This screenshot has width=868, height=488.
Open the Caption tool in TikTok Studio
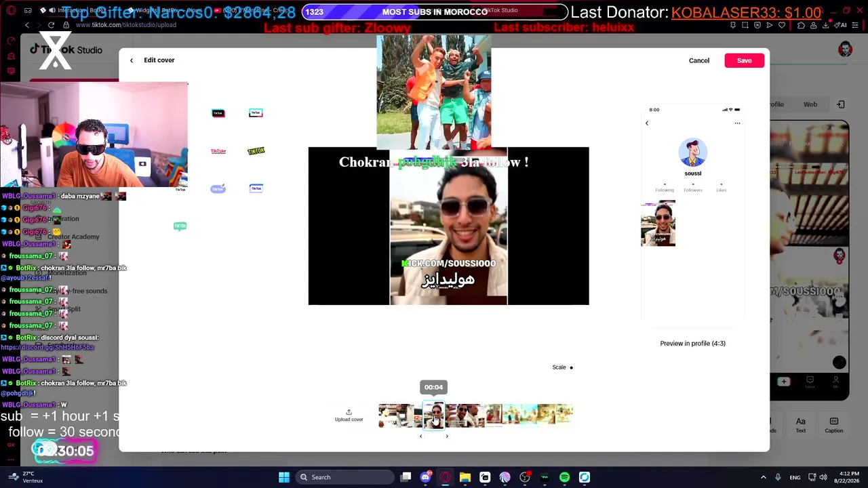(834, 425)
